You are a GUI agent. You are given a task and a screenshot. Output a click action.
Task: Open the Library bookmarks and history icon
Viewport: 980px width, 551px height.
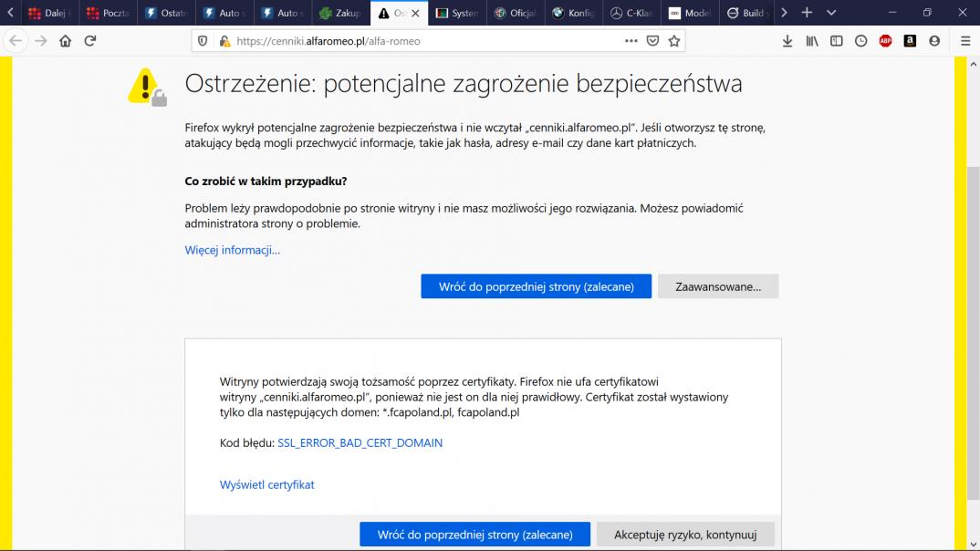[x=812, y=41]
